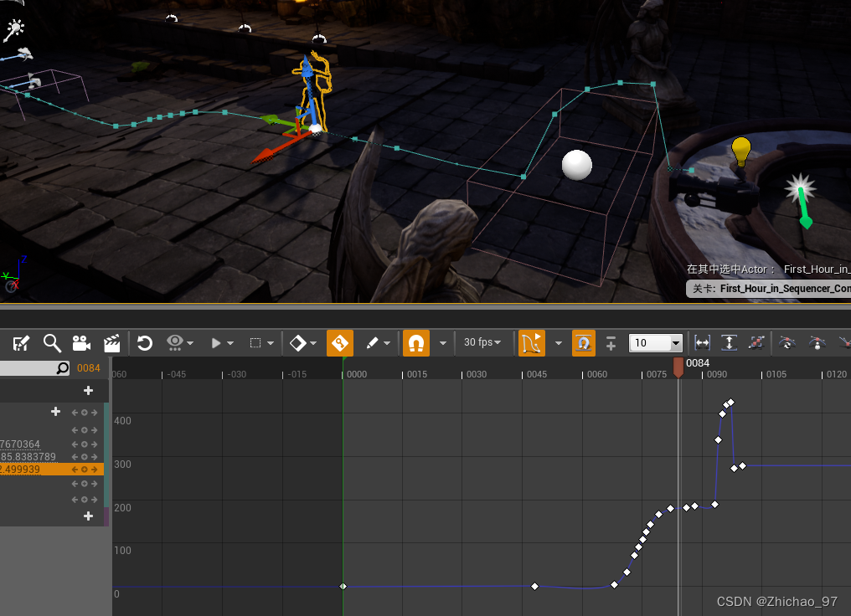Add a key with the + on selected track

pos(56,412)
